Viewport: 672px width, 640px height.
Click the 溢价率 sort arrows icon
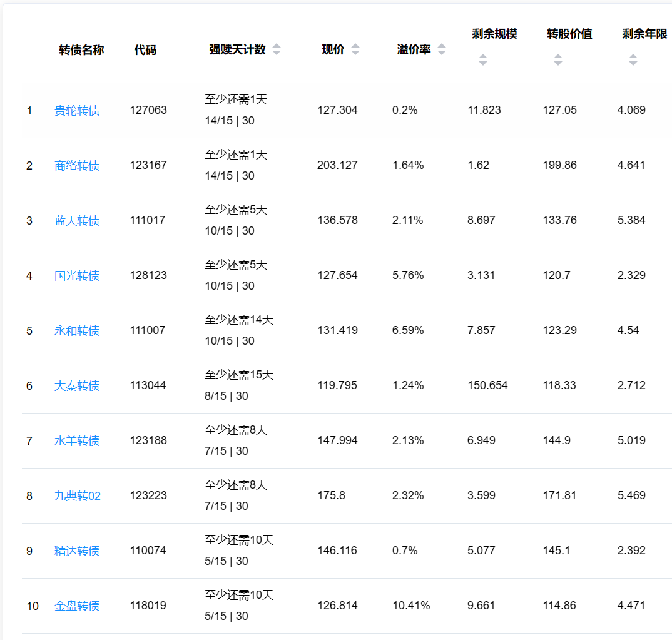pos(442,50)
